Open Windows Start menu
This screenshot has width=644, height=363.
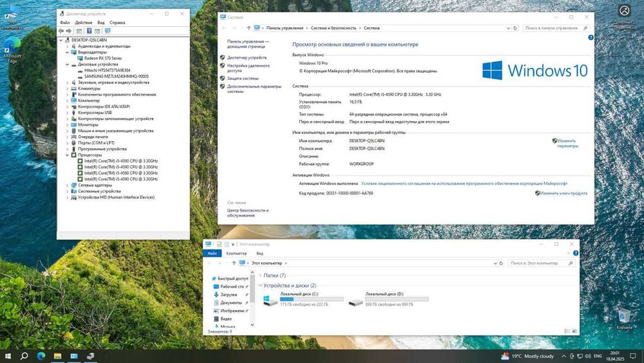click(x=8, y=356)
